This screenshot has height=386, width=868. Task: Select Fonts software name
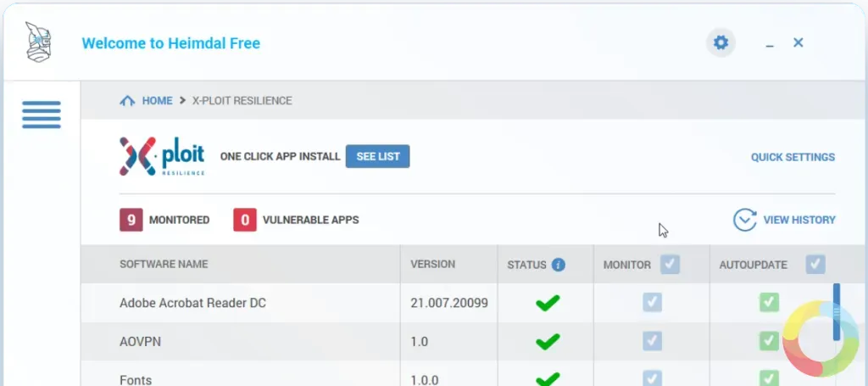click(136, 380)
